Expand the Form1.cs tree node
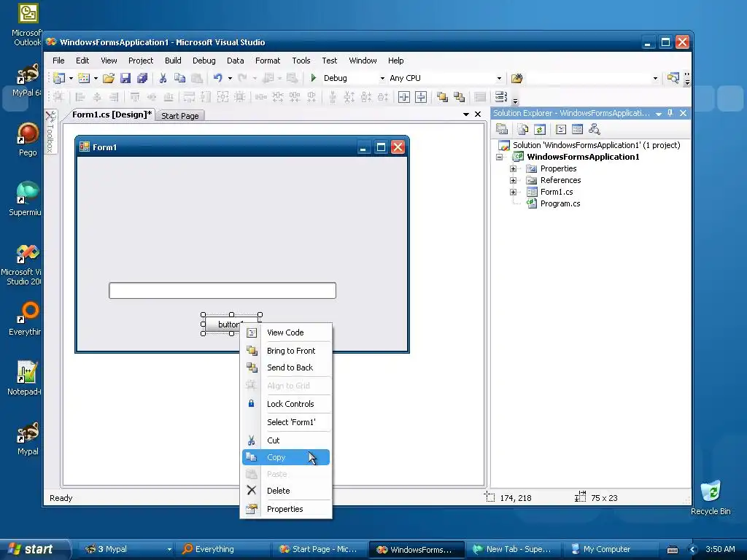 [x=513, y=192]
